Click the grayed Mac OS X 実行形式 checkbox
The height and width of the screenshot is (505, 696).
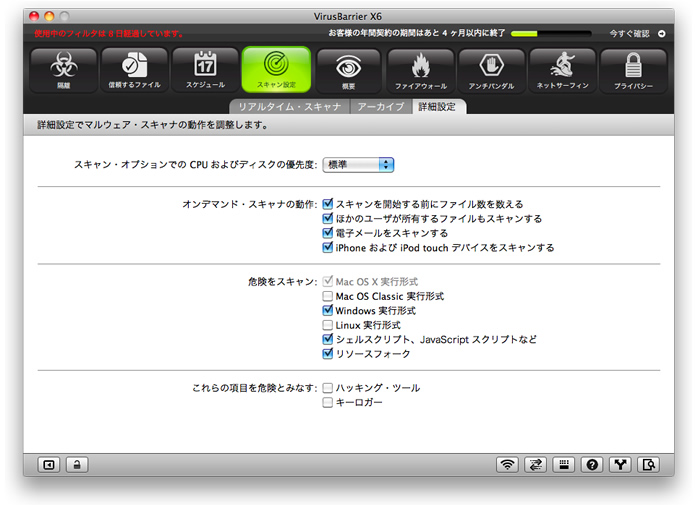point(328,281)
